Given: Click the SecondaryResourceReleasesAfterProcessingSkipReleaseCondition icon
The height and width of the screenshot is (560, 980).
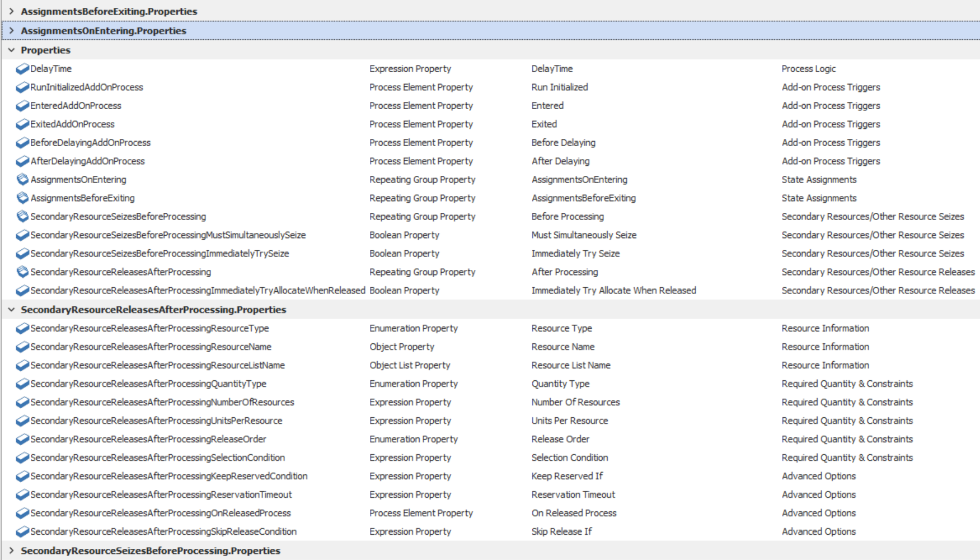Looking at the screenshot, I should [22, 532].
